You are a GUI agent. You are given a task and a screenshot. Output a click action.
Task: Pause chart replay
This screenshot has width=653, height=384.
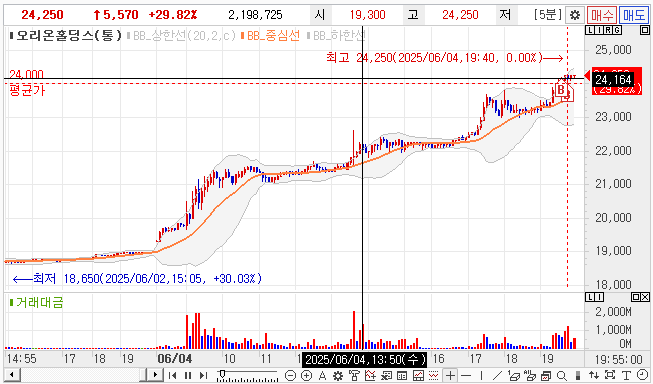(x=188, y=375)
